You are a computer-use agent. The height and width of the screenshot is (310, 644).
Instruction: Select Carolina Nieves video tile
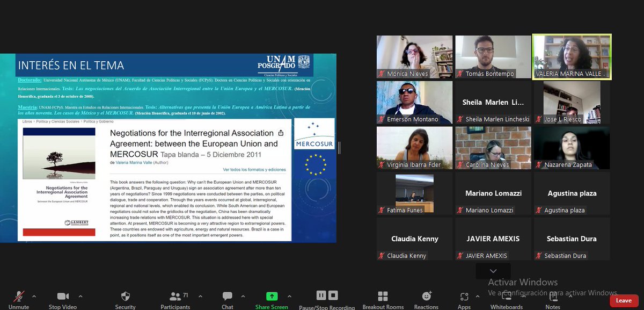[493, 148]
